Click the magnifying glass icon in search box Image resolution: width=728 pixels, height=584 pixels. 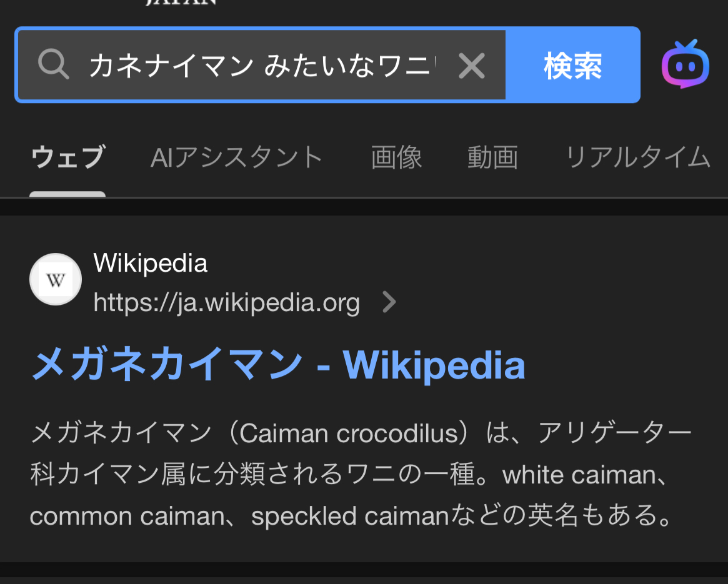pyautogui.click(x=54, y=65)
